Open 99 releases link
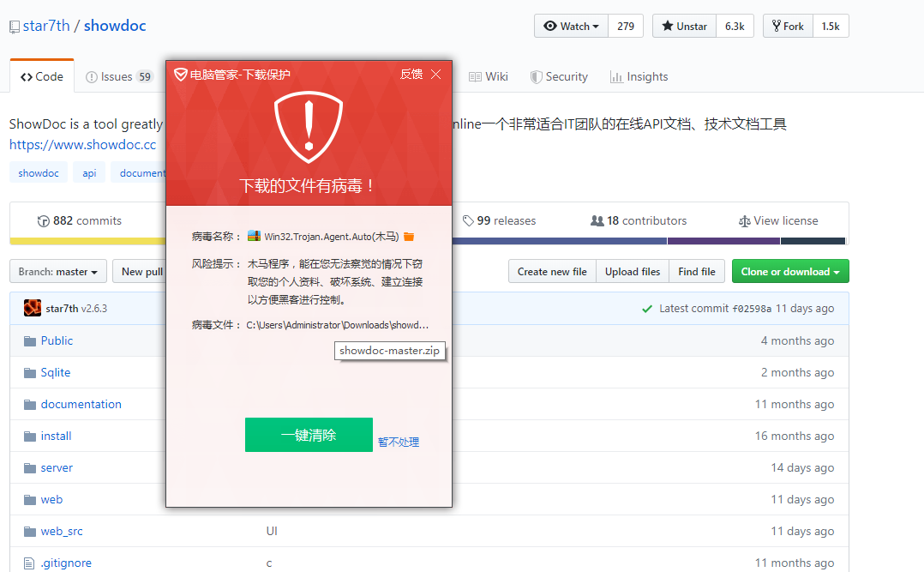The image size is (924, 572). 500,220
